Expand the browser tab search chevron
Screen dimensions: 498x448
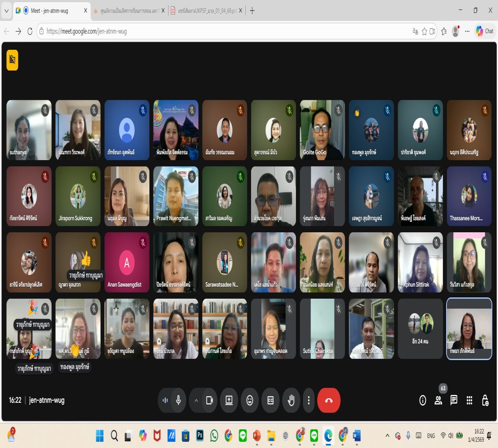6,11
